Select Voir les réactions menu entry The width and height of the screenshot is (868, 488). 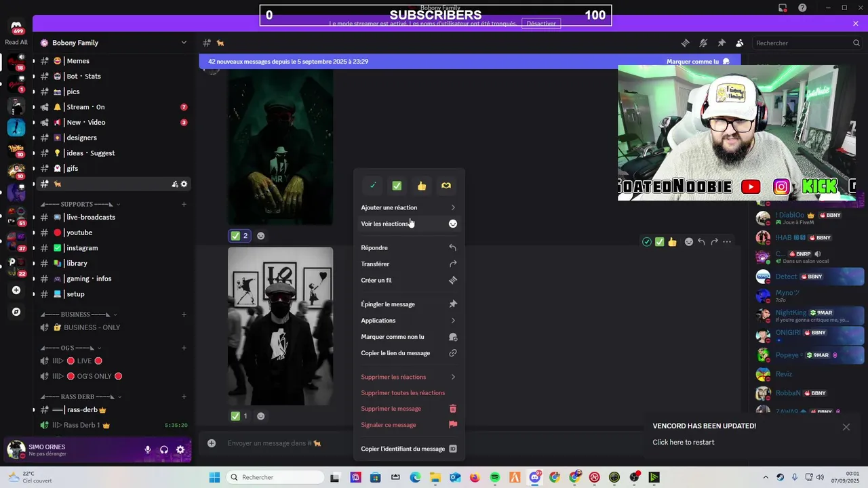pyautogui.click(x=408, y=224)
